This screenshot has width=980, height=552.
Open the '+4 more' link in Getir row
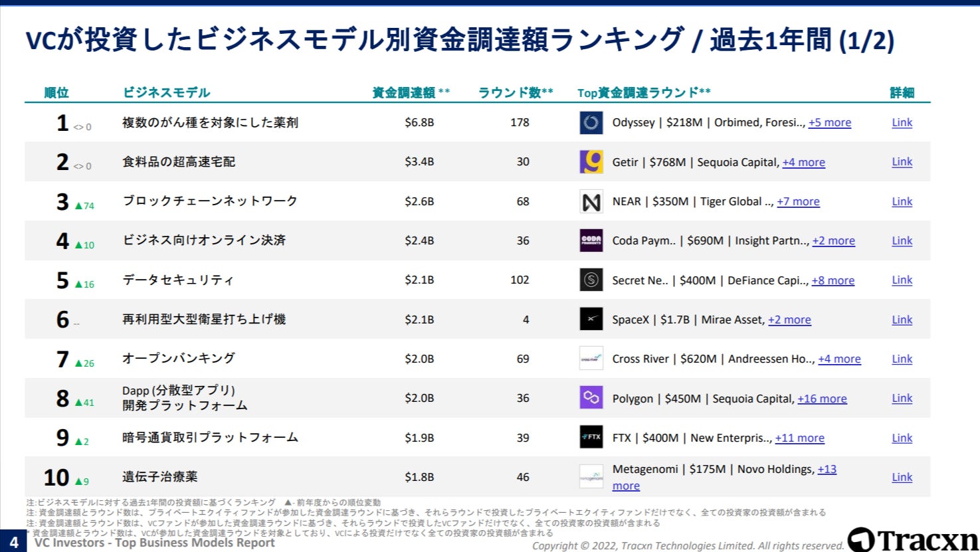point(804,162)
